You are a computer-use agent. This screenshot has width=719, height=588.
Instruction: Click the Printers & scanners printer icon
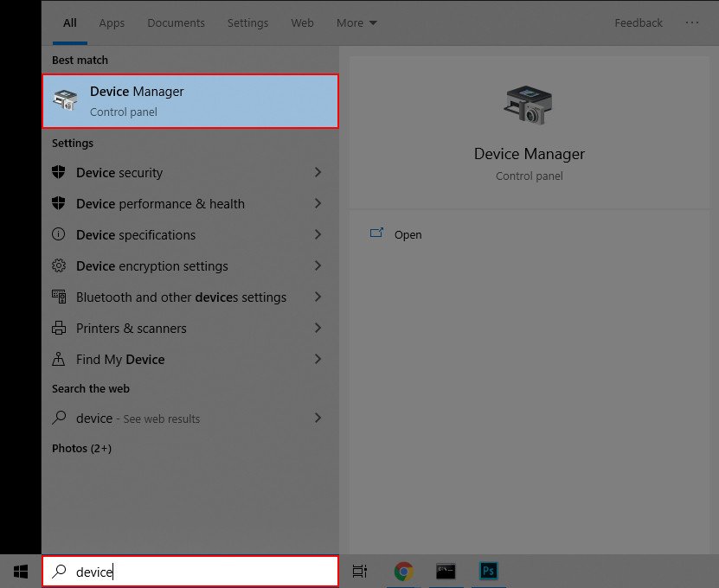click(x=59, y=328)
